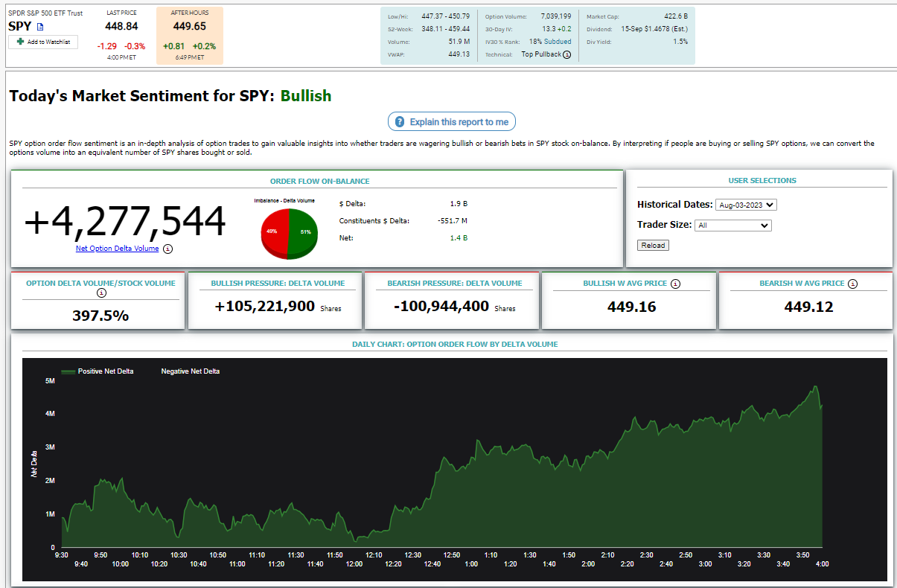Click the info icon beside Top Pullback
The image size is (897, 588).
[x=567, y=54]
